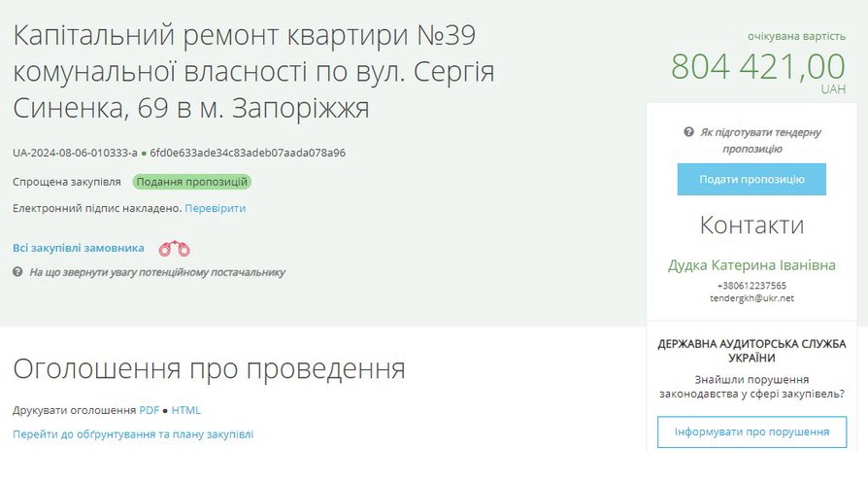Open the HTML version of the announcement
Viewport: 868px width, 483px height.
[186, 410]
